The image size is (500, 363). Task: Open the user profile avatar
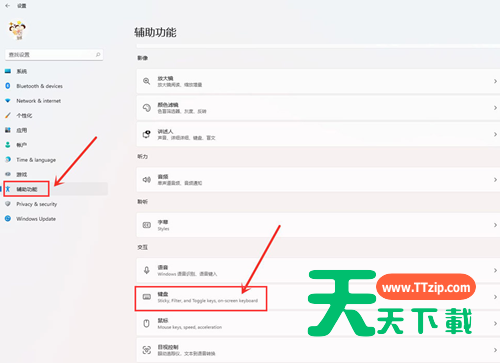coord(17,31)
